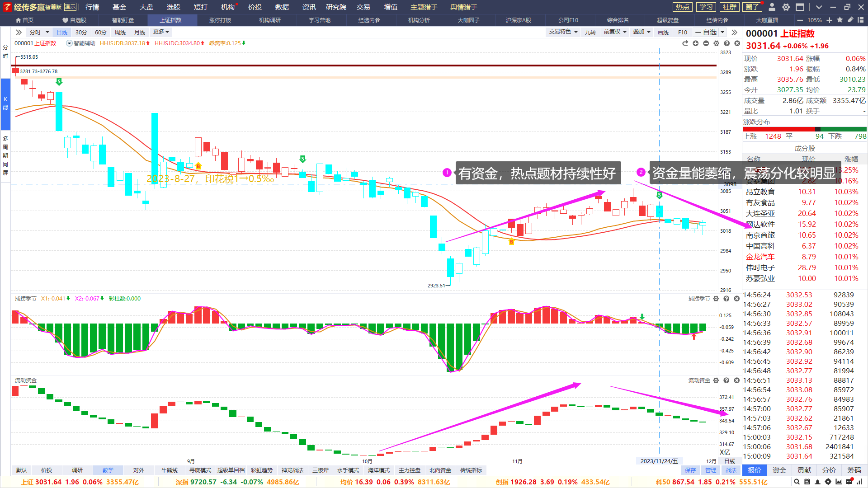Screen dimensions: 868x488
Task: Expand the right double-chevron beside 自选
Action: coord(735,32)
